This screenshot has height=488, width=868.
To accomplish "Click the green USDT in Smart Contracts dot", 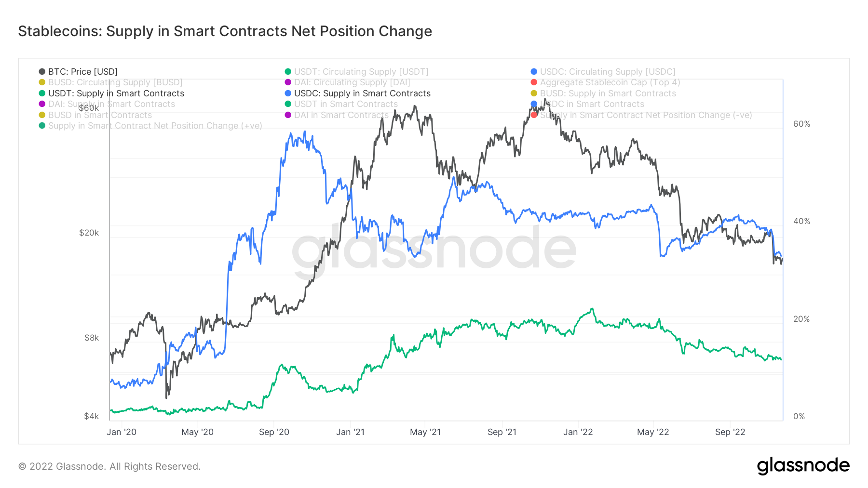I will (x=288, y=104).
